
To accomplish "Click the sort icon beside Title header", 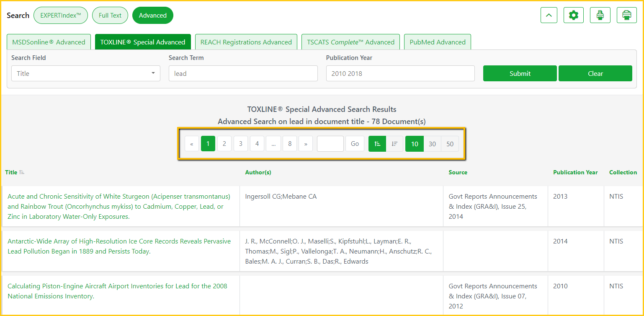I will pyautogui.click(x=22, y=172).
